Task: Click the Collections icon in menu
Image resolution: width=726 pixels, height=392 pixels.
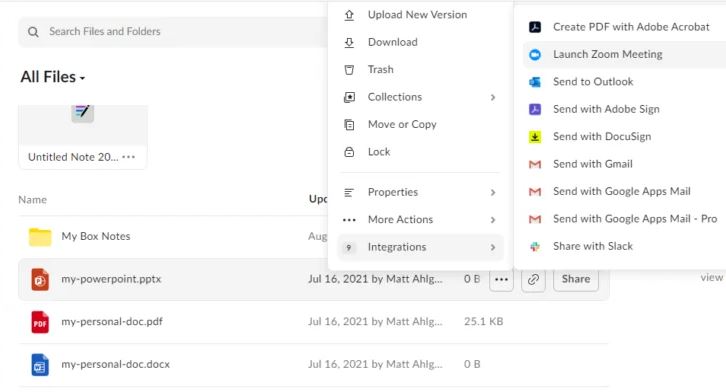Action: [x=349, y=97]
